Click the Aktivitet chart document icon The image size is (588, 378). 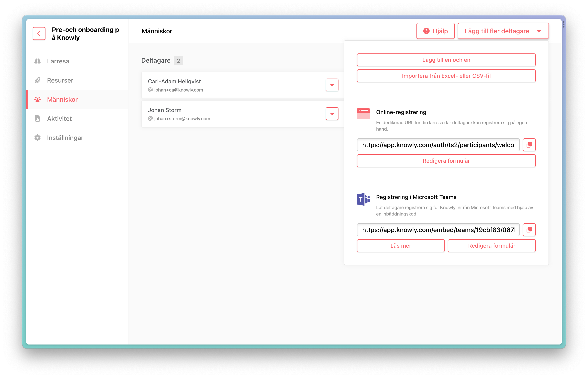click(x=37, y=119)
